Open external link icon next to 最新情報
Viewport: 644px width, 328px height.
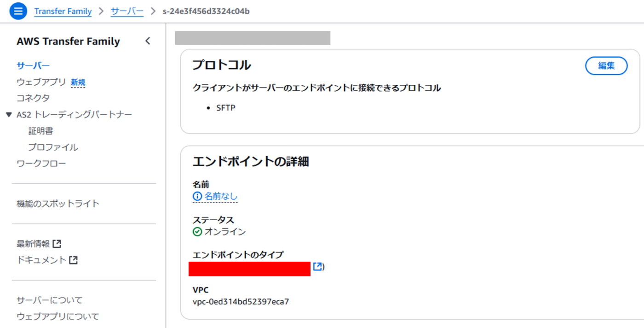tap(57, 244)
